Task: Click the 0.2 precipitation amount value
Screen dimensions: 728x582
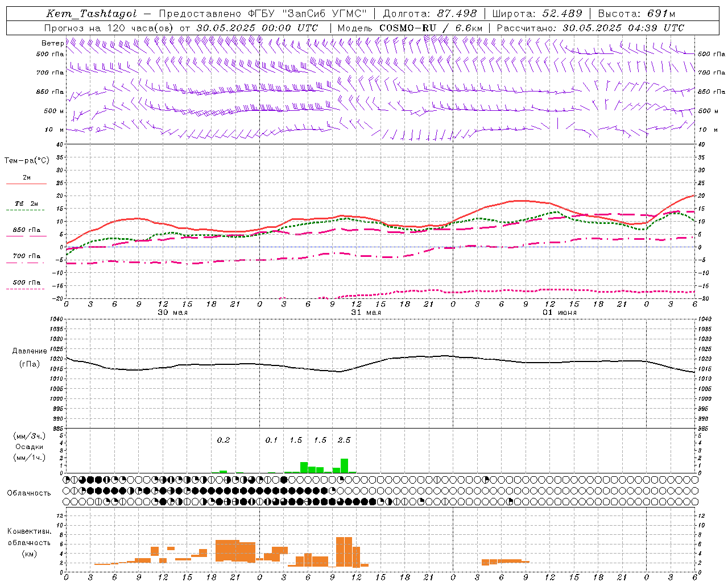Action: (224, 440)
